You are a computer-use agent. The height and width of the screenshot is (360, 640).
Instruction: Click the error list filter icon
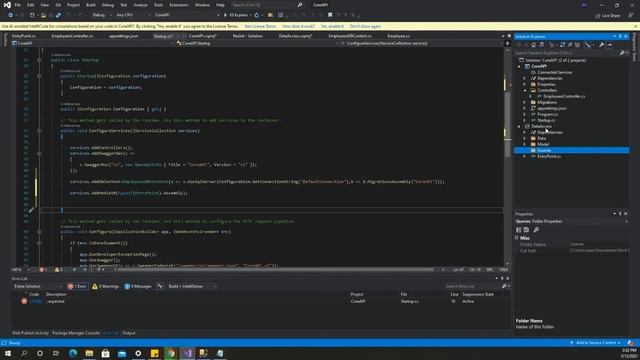pyautogui.click(x=160, y=287)
